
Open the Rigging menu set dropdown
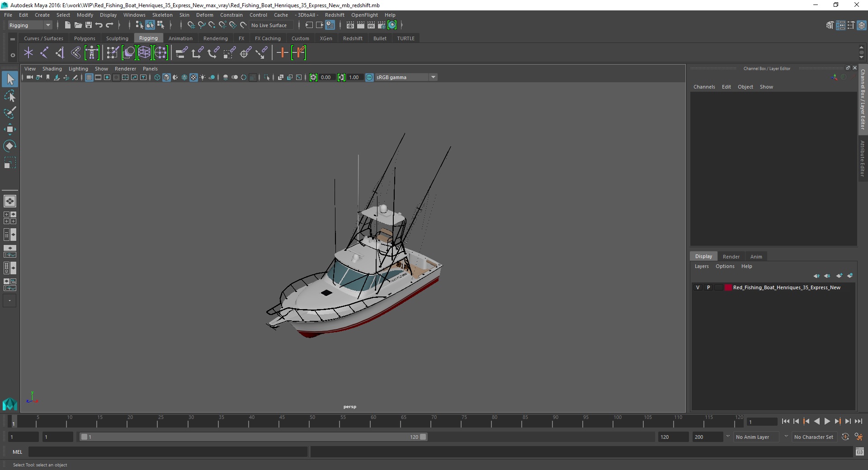click(30, 25)
